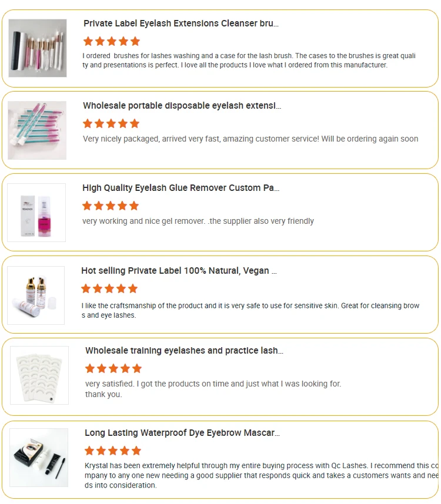The width and height of the screenshot is (441, 504).
Task: Click the 'Very nicely packaged' review text
Action: 250,139
